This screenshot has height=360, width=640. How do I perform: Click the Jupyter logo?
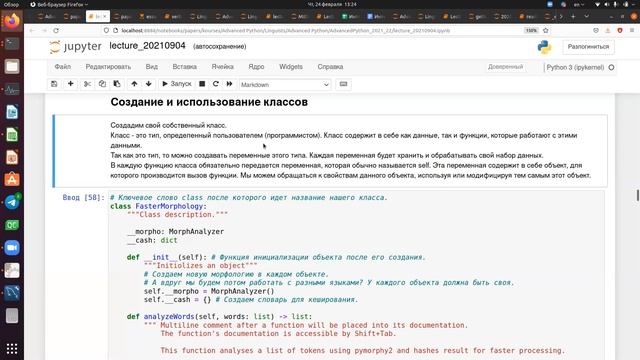tap(76, 47)
